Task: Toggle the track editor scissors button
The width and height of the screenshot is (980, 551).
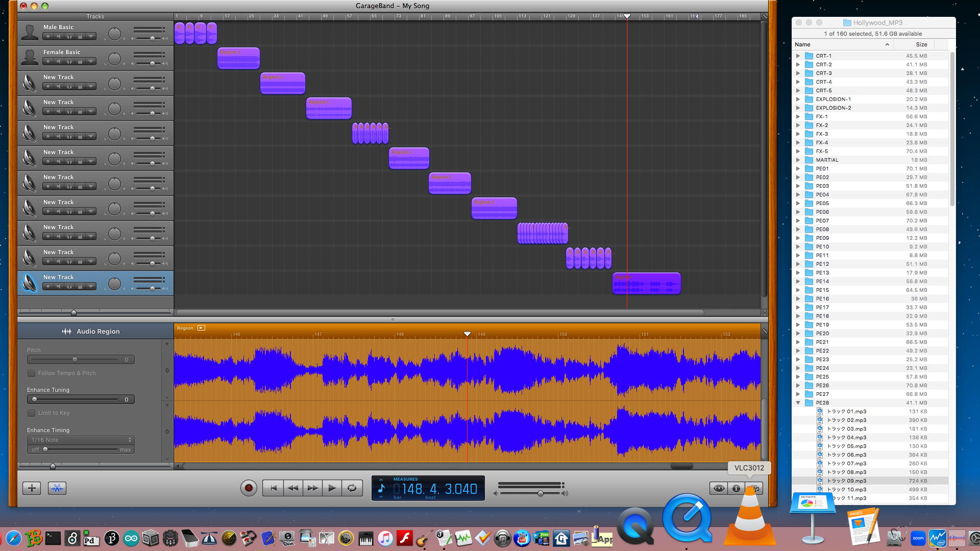Action: [57, 488]
